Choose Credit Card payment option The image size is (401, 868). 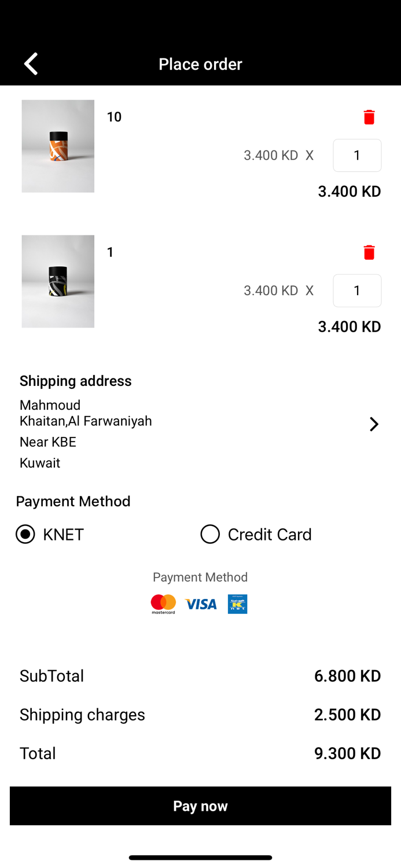pos(210,534)
